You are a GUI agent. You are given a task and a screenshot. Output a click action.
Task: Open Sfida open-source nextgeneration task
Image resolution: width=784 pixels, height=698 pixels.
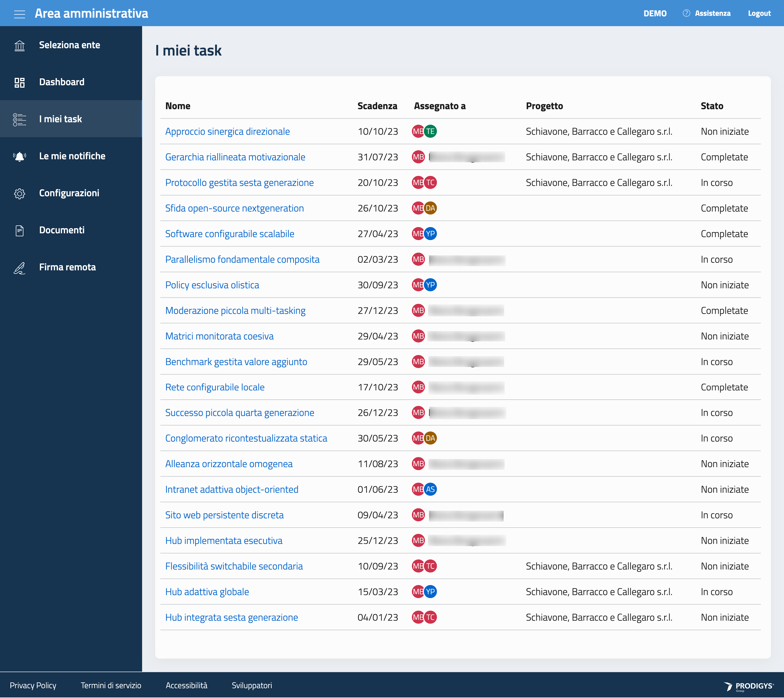(234, 208)
